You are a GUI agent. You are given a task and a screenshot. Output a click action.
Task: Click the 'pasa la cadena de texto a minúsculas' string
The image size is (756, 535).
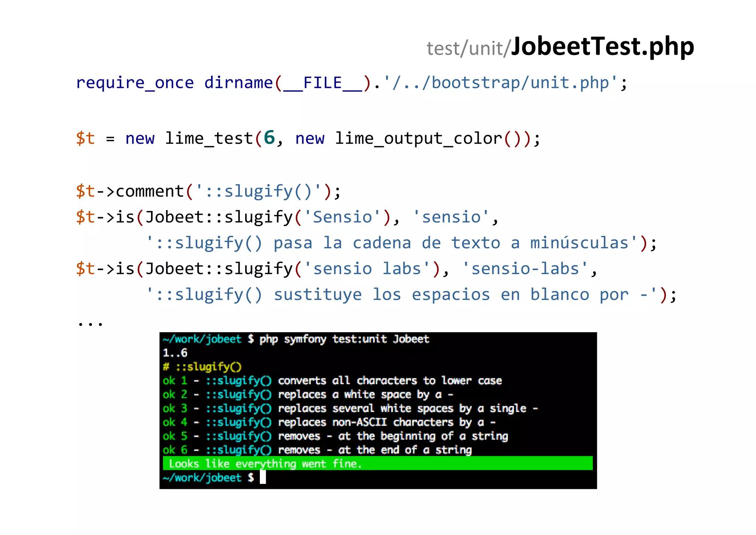[x=455, y=243]
